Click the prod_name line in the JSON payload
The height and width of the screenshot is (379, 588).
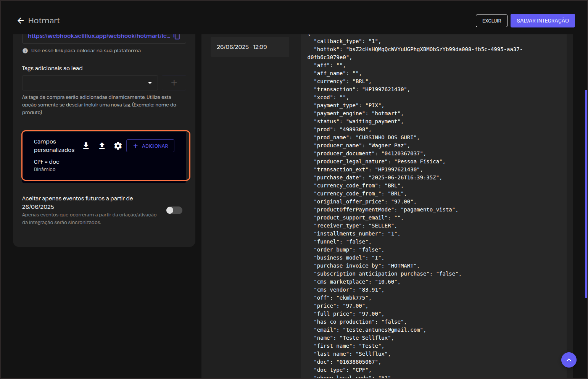(366, 137)
